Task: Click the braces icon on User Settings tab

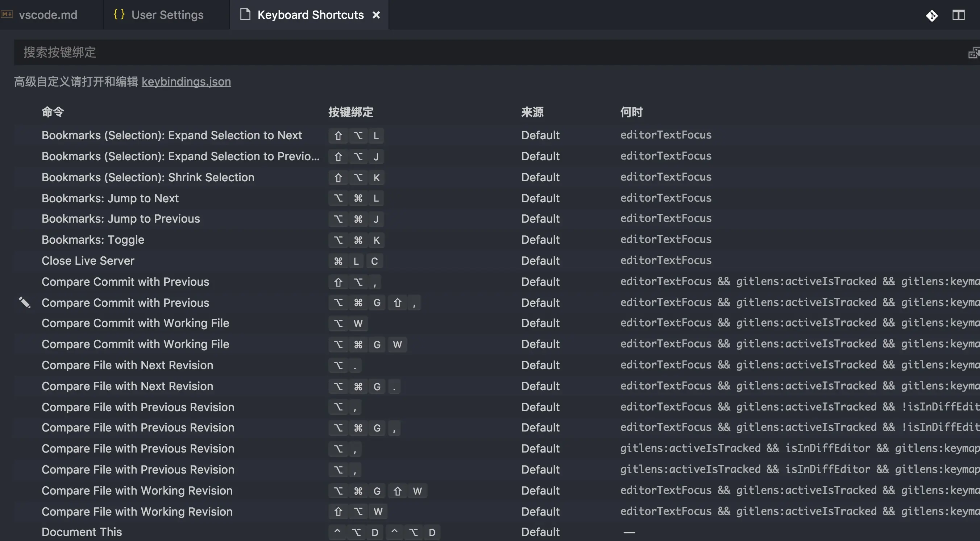Action: [119, 15]
